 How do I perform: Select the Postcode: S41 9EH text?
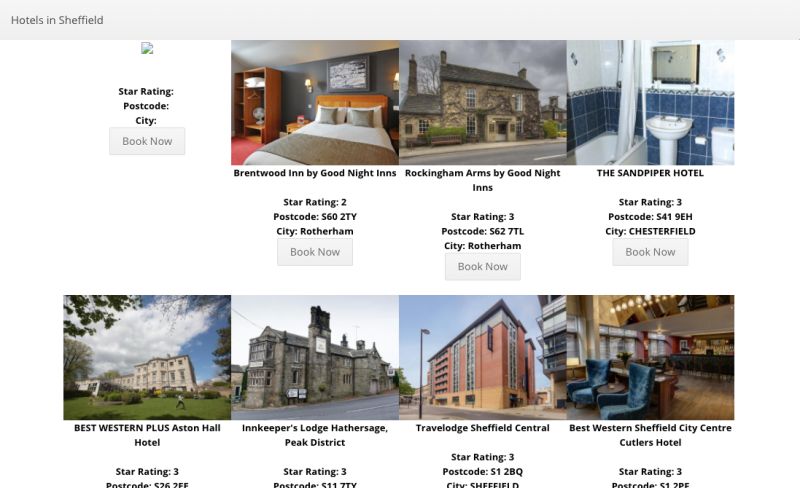pyautogui.click(x=650, y=216)
